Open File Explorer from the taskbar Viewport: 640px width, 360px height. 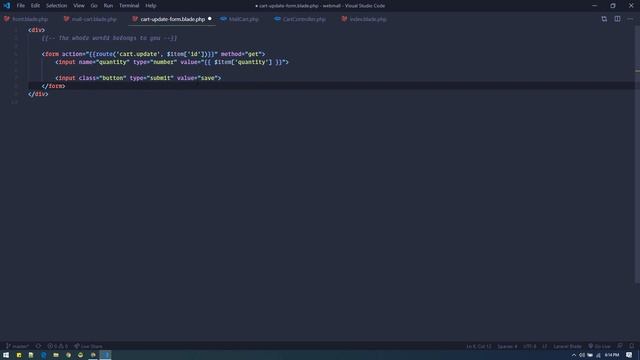pos(56,355)
